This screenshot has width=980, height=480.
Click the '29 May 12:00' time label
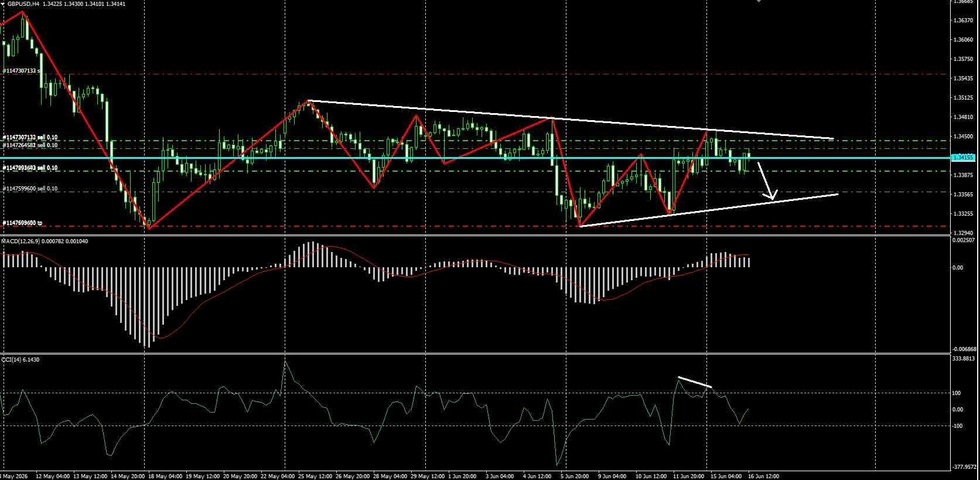click(428, 476)
